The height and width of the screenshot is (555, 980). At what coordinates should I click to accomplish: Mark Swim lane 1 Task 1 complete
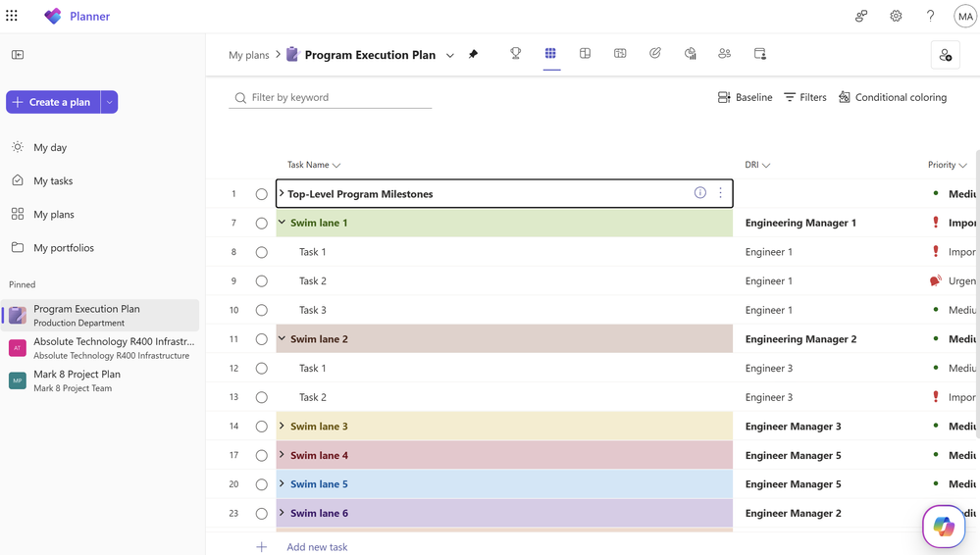[x=262, y=252]
